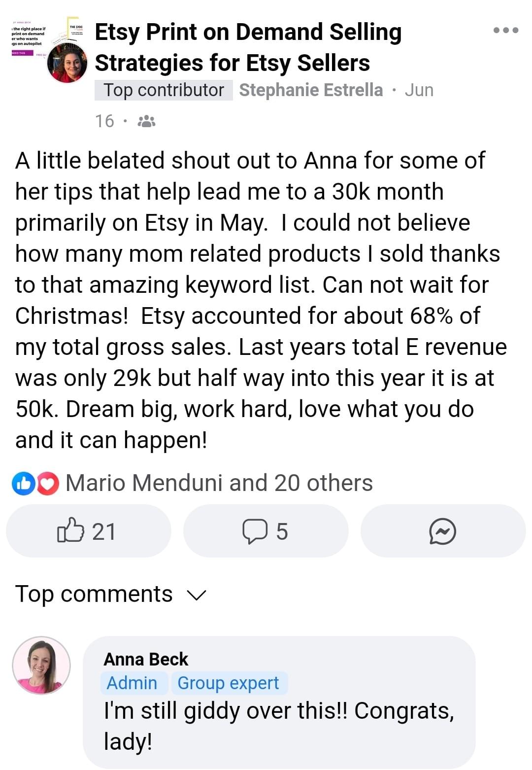Open Anna Beck's commenter name link
Screen dimensions: 532x770
[x=146, y=659]
